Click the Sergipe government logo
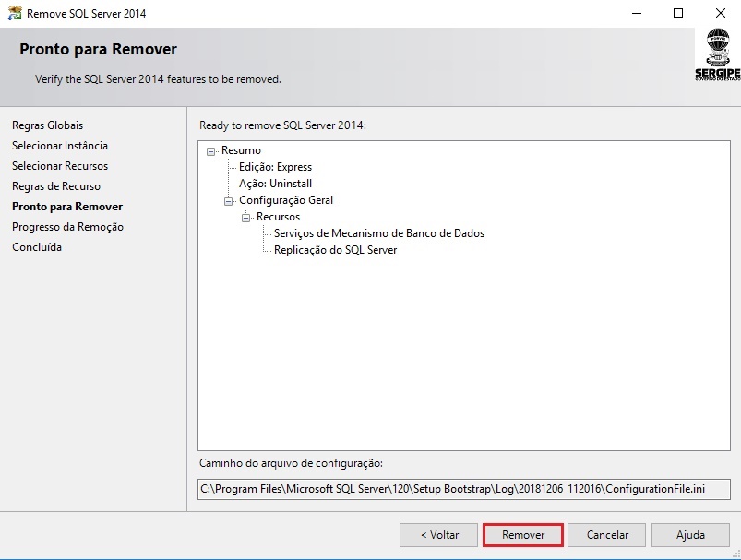Screen dimensions: 741x560 pos(717,54)
